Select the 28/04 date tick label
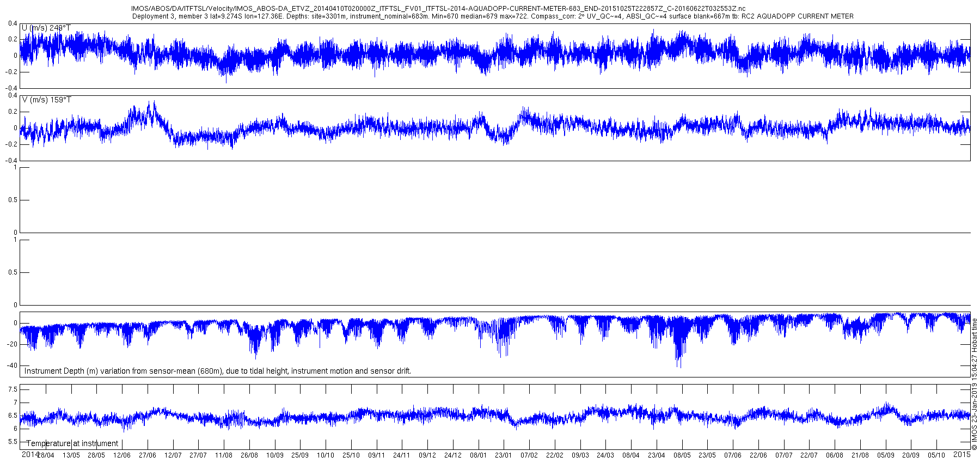 coord(46,455)
